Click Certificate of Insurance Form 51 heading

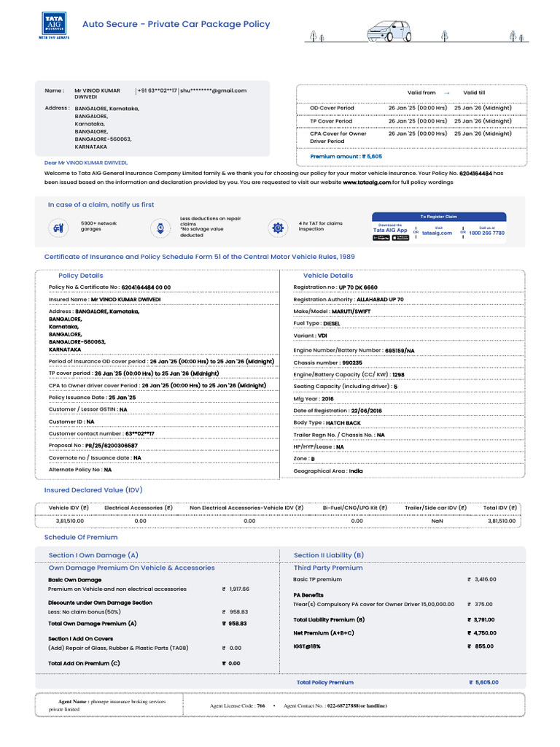click(x=200, y=256)
